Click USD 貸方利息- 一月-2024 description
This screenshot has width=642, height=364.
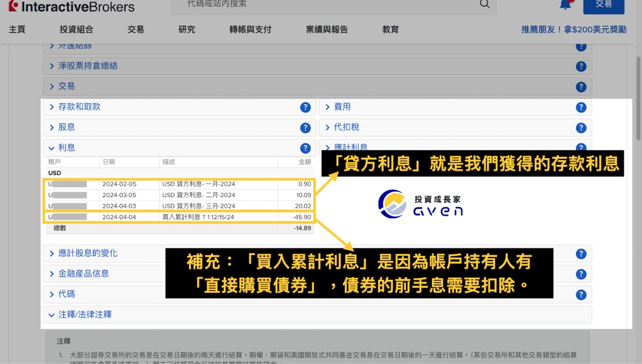tap(199, 184)
